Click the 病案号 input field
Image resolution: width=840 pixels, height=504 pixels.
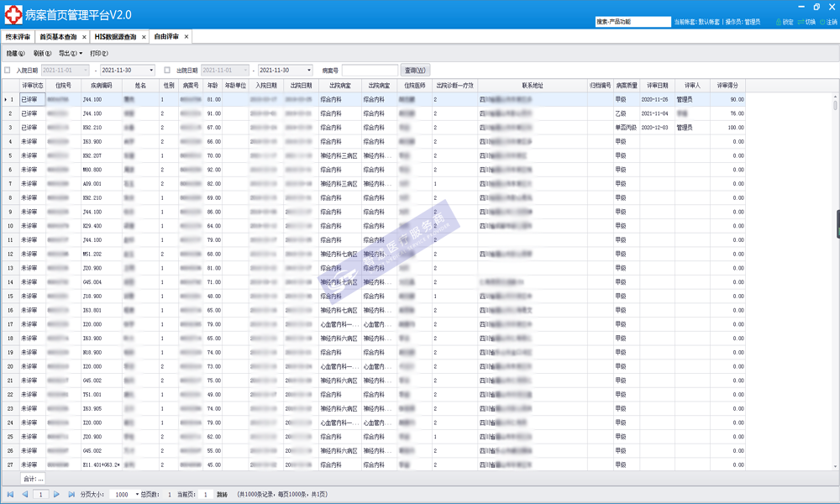pyautogui.click(x=370, y=71)
